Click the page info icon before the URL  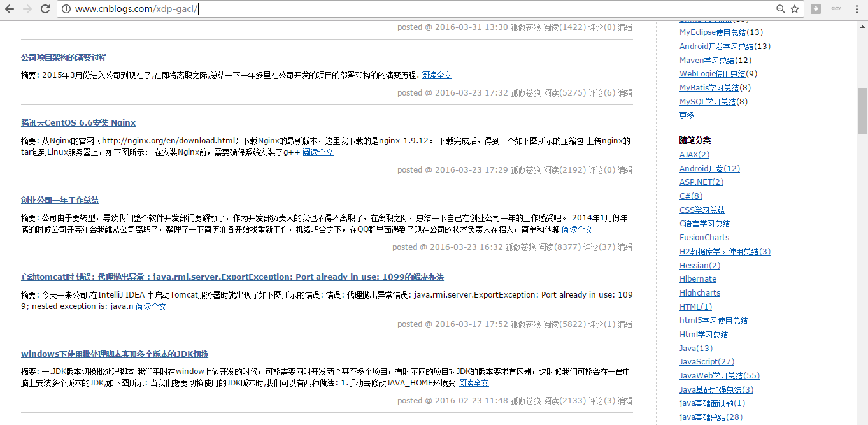pos(66,9)
